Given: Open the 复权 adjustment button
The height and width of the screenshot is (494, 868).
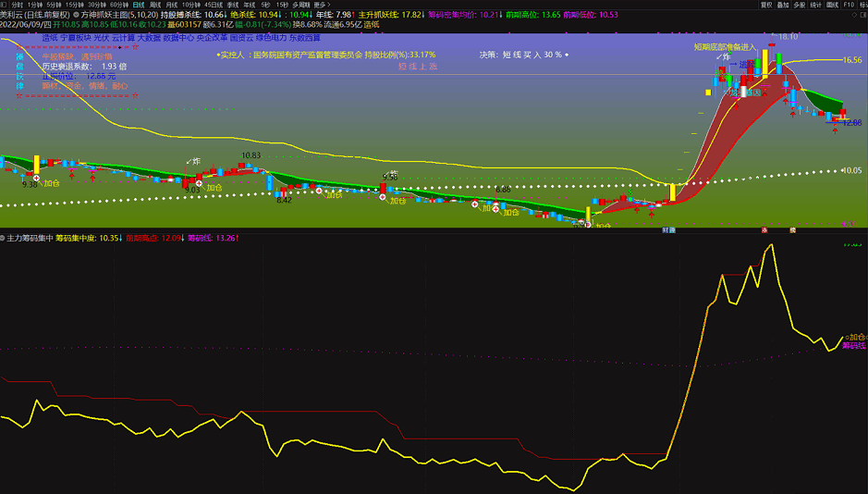Looking at the screenshot, I should (766, 5).
